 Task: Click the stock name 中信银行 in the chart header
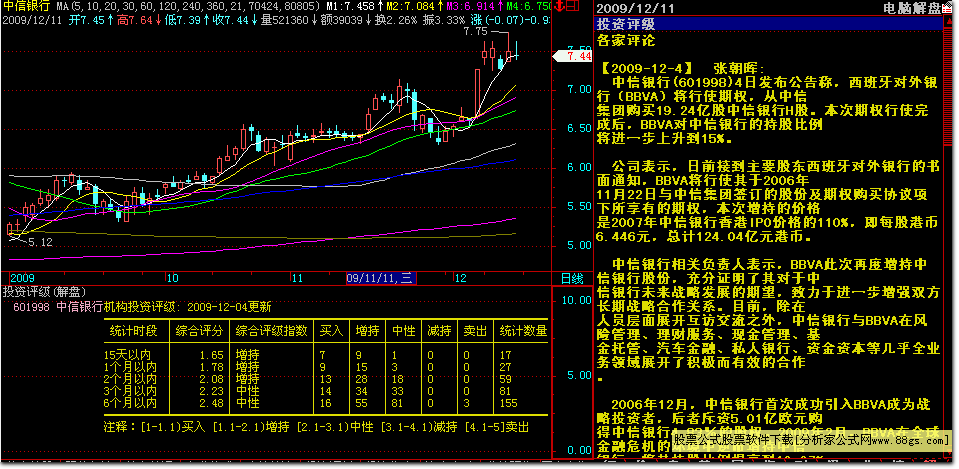click(x=26, y=7)
